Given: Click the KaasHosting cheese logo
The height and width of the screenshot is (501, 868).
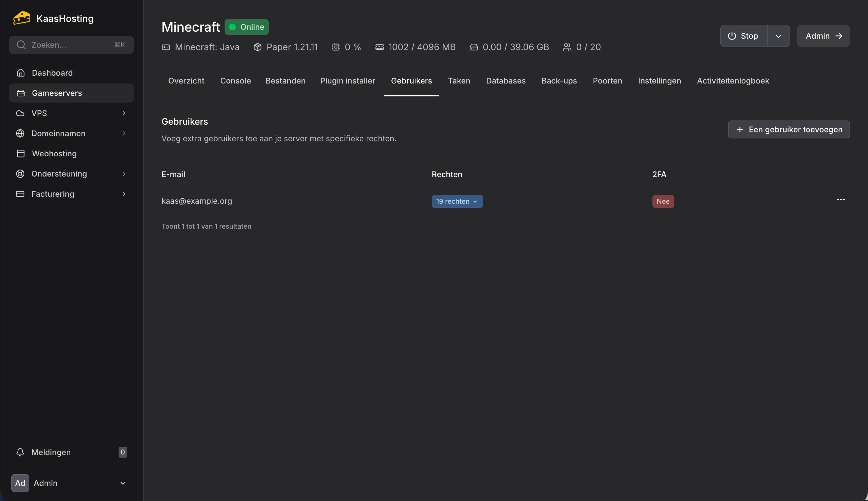Looking at the screenshot, I should (21, 18).
